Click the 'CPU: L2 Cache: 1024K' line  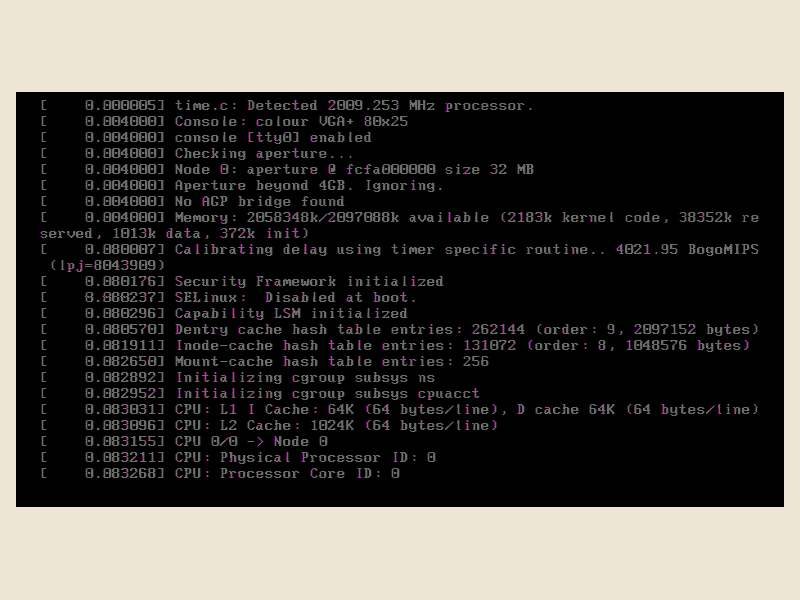269,426
